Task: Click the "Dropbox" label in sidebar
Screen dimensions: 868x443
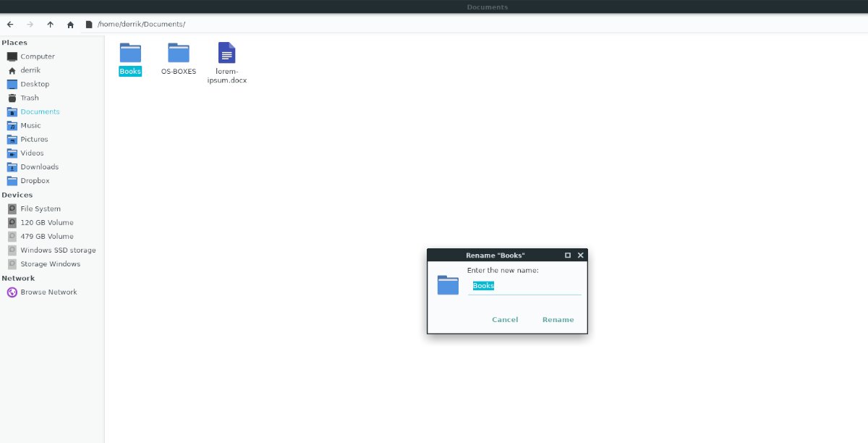Action: [35, 180]
